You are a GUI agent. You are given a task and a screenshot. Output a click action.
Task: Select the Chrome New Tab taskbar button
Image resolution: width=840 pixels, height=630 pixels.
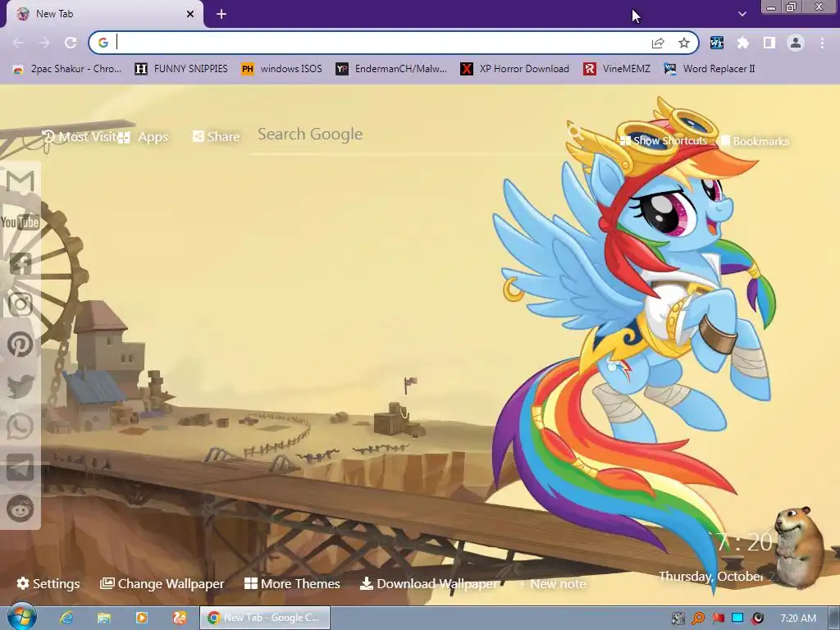(265, 618)
